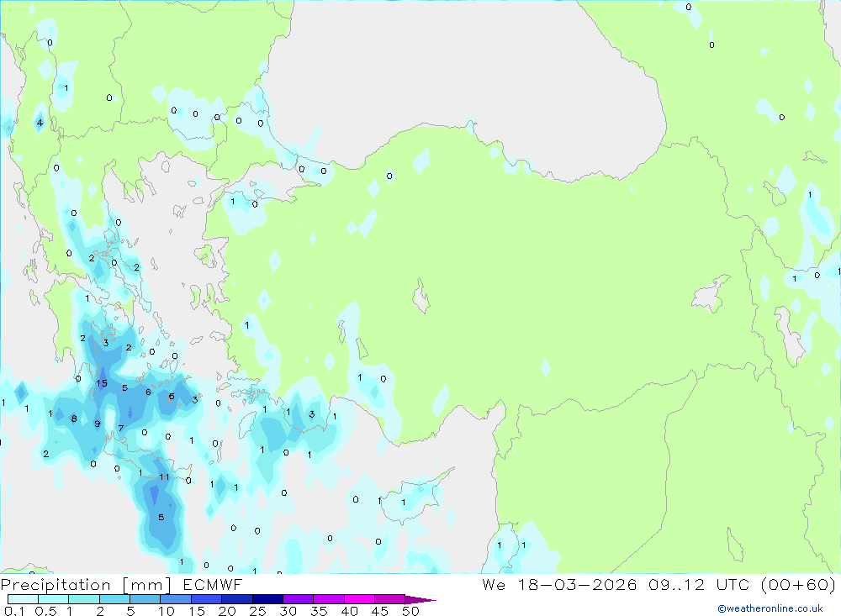Select the 20–25 mm dark blue swatch

(x=237, y=599)
